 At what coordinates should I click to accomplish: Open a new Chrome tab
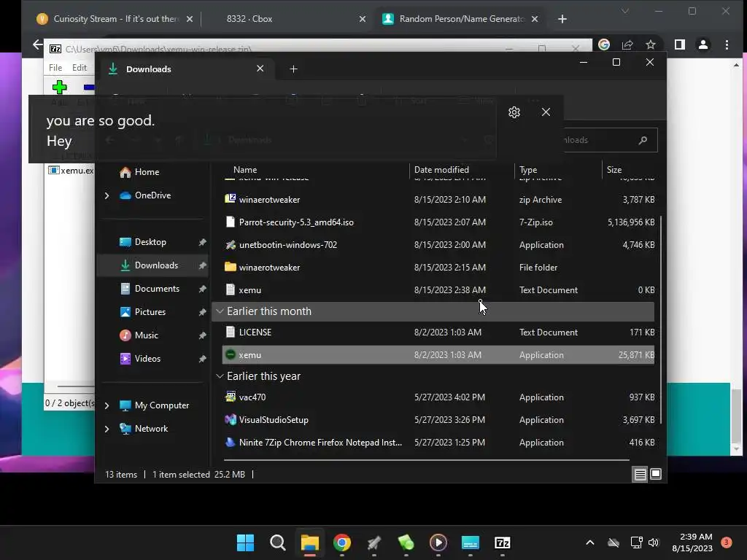click(562, 19)
